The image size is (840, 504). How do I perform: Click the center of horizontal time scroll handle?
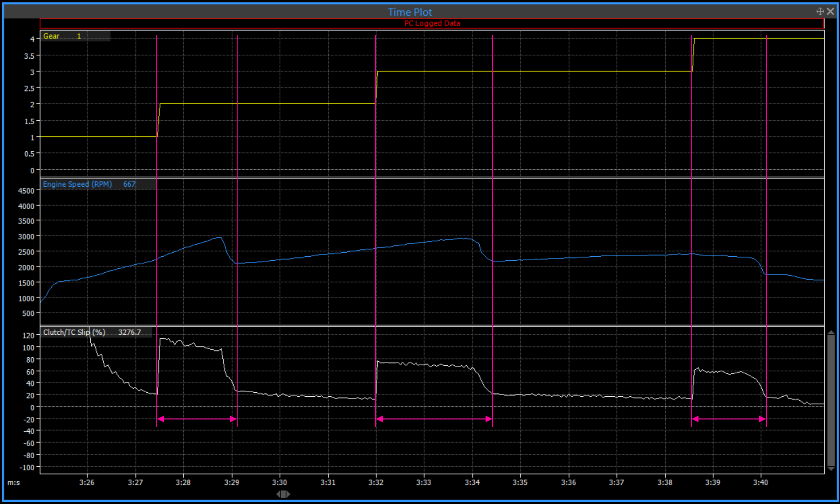click(x=283, y=494)
